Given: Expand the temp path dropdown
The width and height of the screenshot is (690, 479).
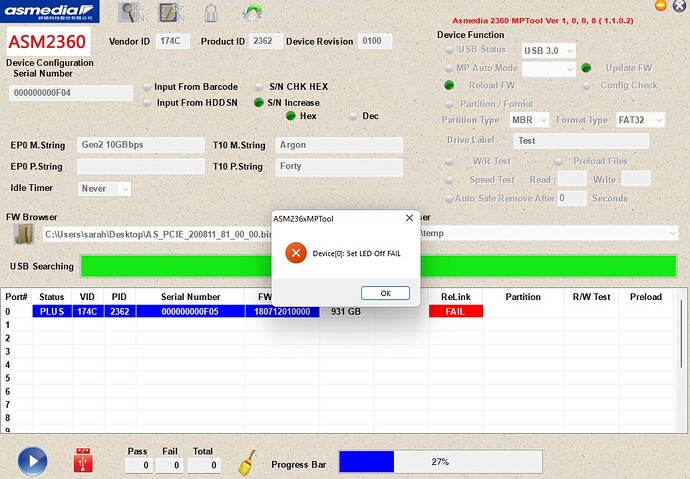Looking at the screenshot, I should (672, 233).
